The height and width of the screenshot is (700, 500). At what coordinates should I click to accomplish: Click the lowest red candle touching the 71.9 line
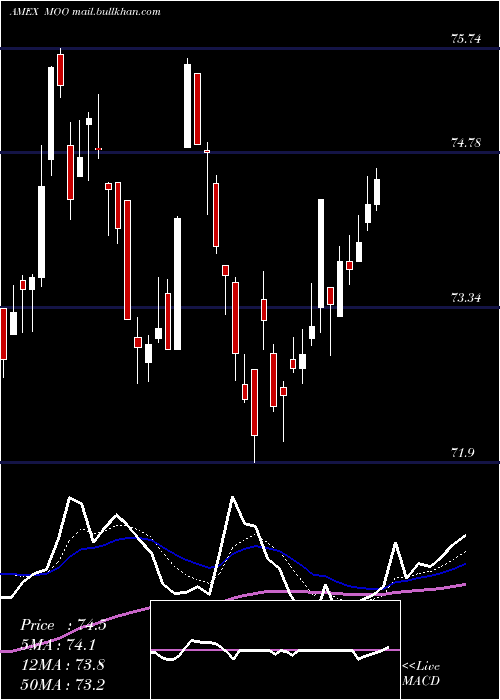pyautogui.click(x=254, y=402)
